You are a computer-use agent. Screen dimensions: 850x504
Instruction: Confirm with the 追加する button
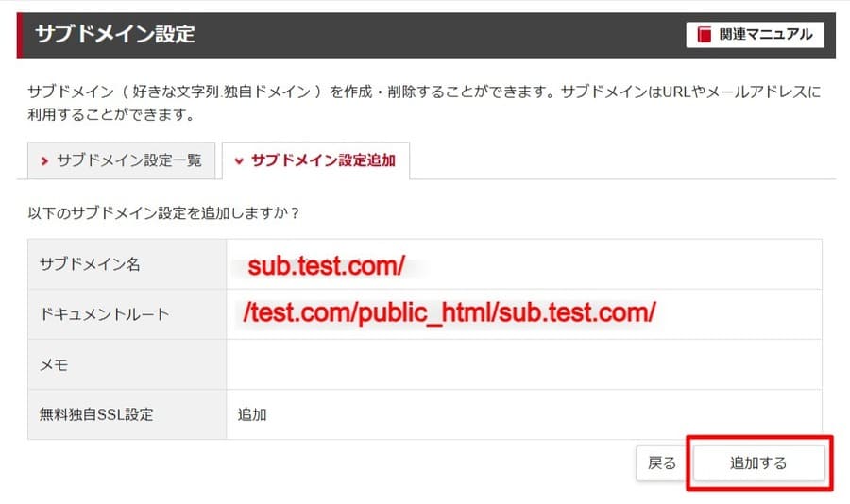tap(758, 463)
